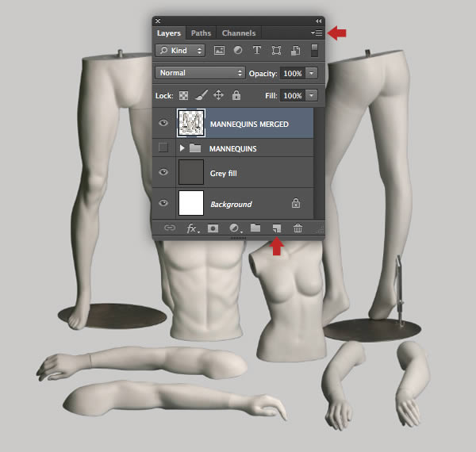Delete layer using trash icon

point(297,228)
